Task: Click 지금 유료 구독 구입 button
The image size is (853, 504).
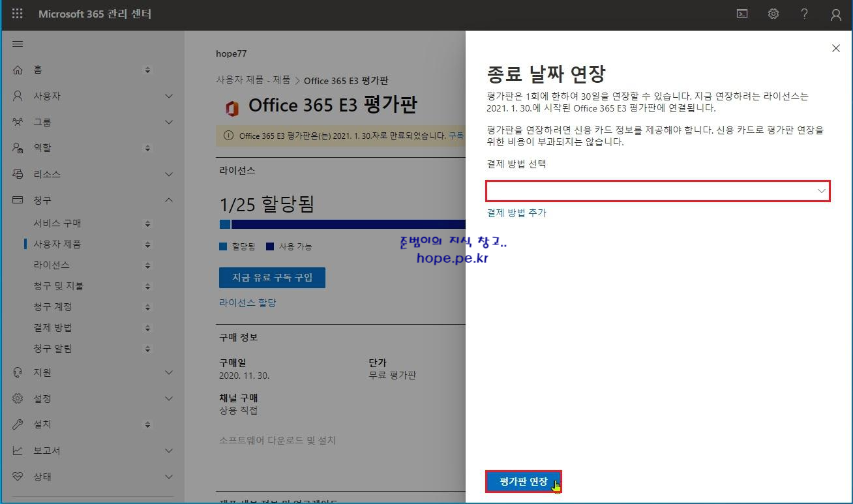Action: [x=272, y=277]
